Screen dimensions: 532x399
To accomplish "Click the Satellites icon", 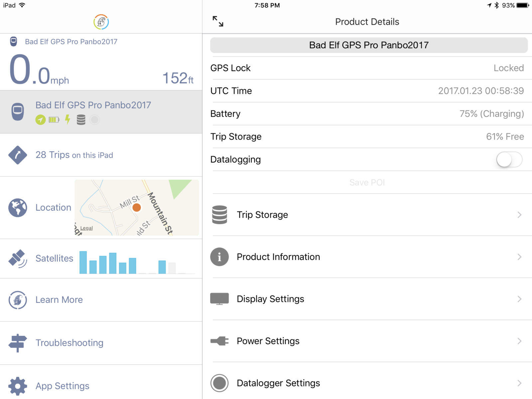I will 18,259.
